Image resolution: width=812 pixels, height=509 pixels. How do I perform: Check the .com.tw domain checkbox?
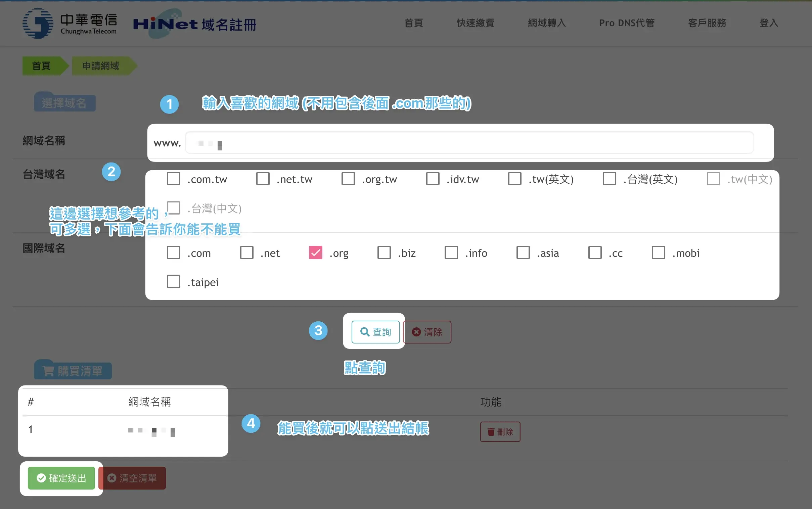click(x=174, y=179)
